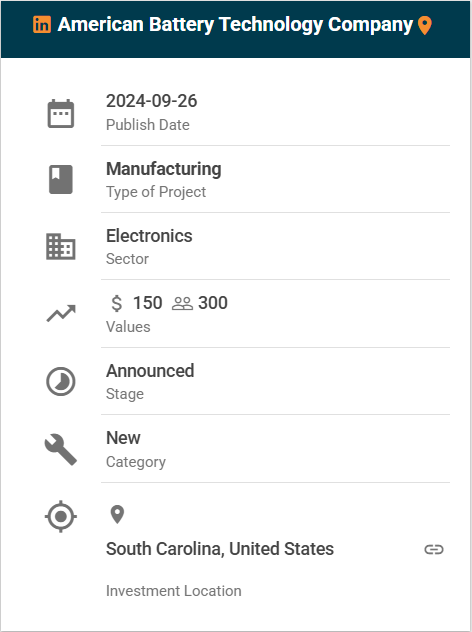
Task: Click the trending-up arrow icon for Values
Action: (61, 314)
